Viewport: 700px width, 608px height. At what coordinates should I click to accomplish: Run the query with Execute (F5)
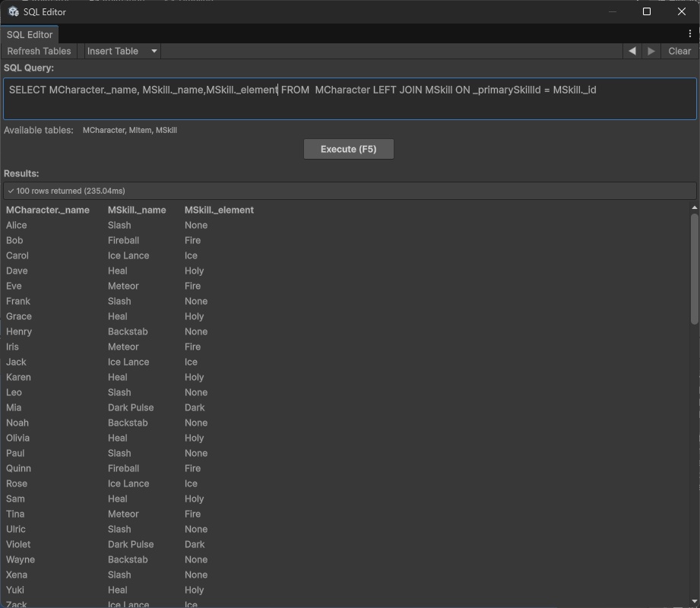(x=349, y=149)
